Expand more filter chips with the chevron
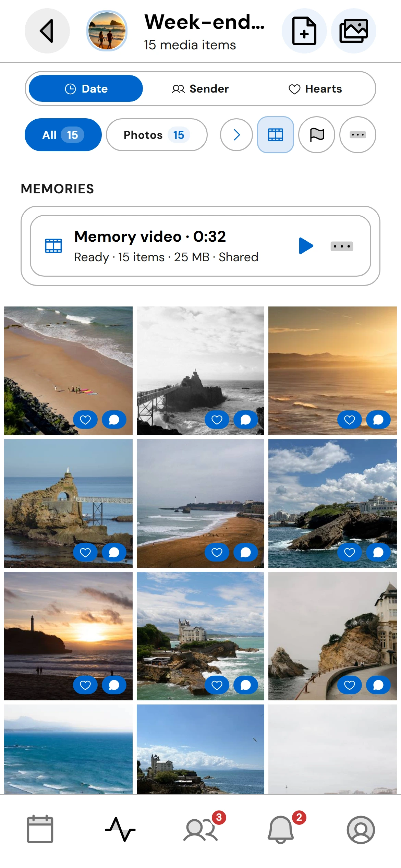This screenshot has width=401, height=868. tap(236, 135)
